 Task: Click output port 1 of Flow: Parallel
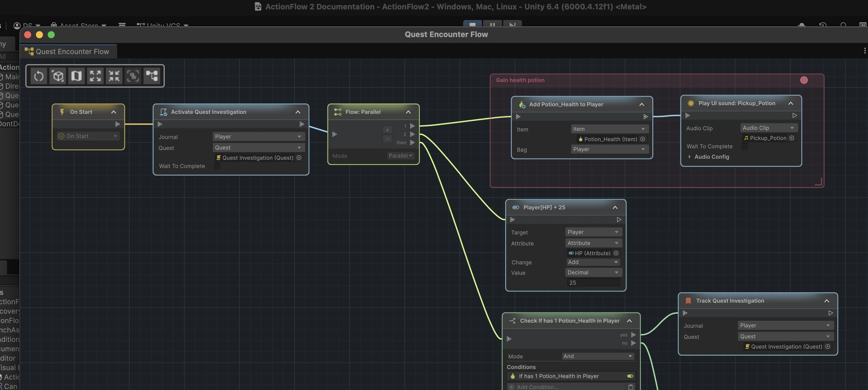point(412,126)
